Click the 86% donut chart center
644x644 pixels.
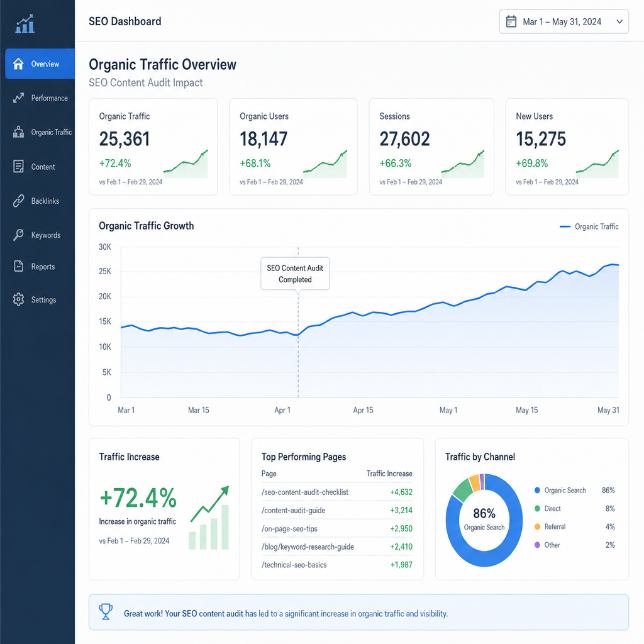coord(484,519)
